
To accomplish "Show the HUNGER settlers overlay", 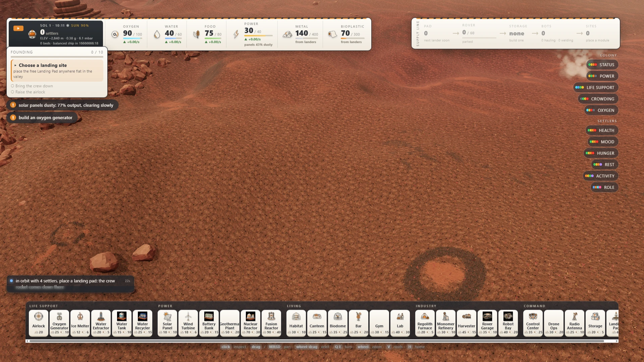I will point(601,153).
